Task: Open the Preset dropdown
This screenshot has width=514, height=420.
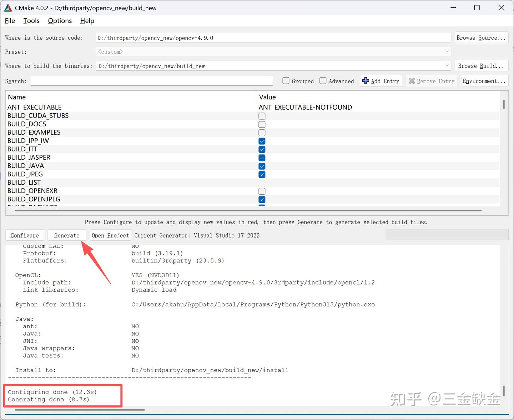Action: pyautogui.click(x=447, y=51)
